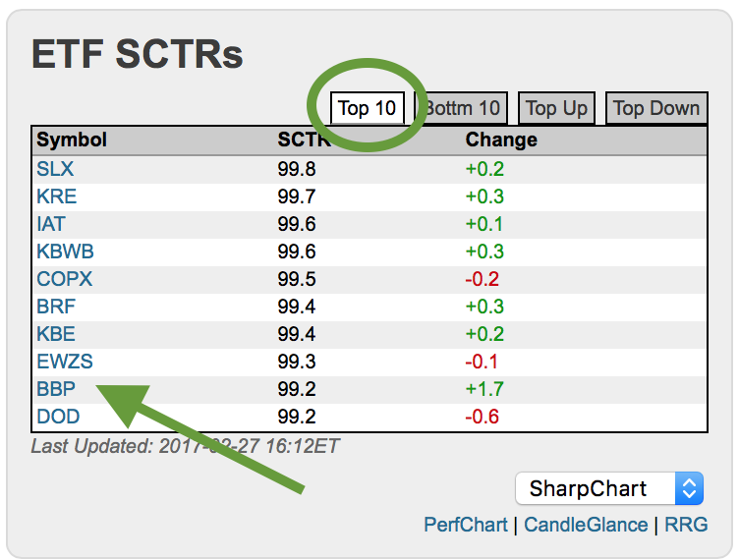Open the BBP symbol link
The height and width of the screenshot is (560, 739).
55,389
